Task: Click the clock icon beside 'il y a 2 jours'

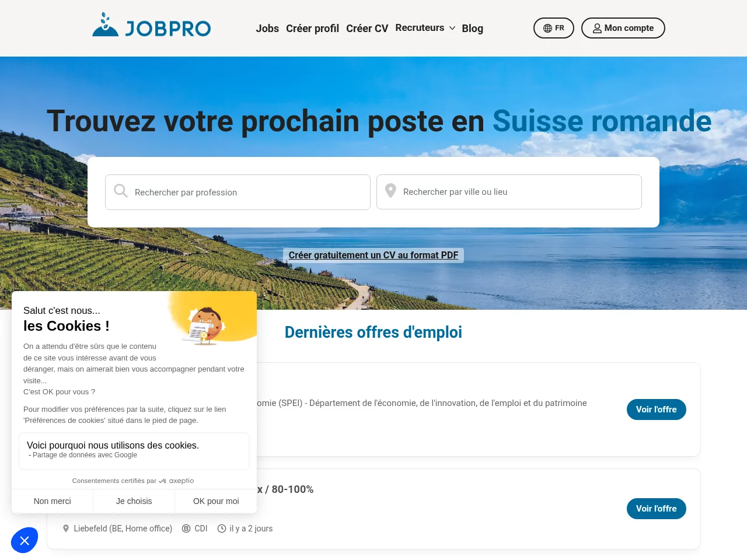Action: coord(222,528)
